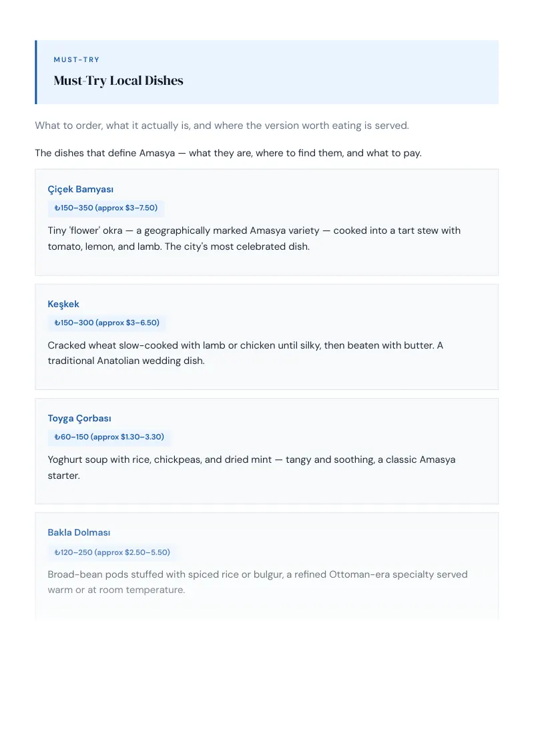Select the ₺60–150 price badge
Screen dimensions: 534x756
click(109, 437)
